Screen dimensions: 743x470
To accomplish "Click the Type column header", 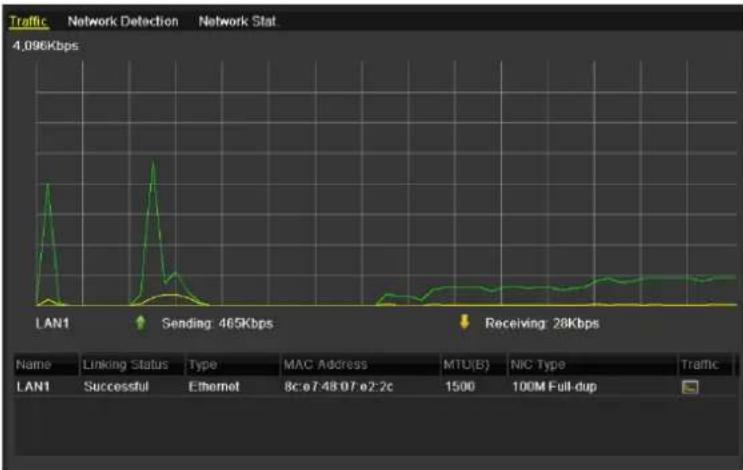I will pos(233,364).
